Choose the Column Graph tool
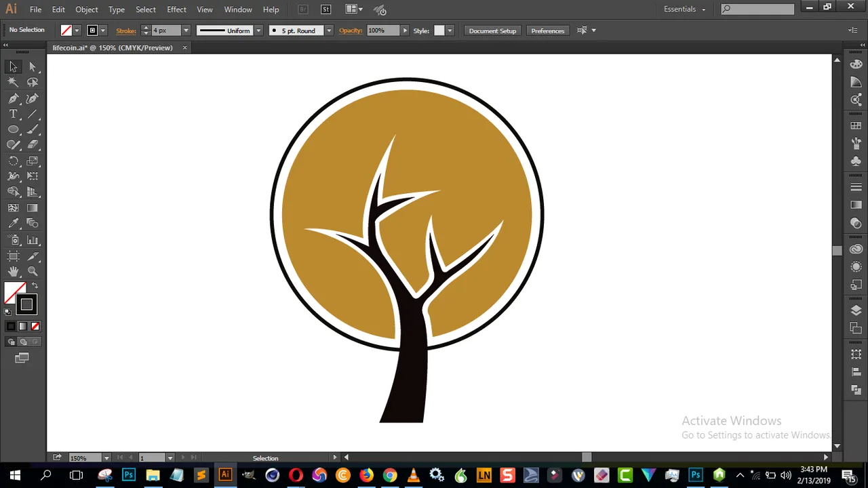The width and height of the screenshot is (868, 488). 33,240
